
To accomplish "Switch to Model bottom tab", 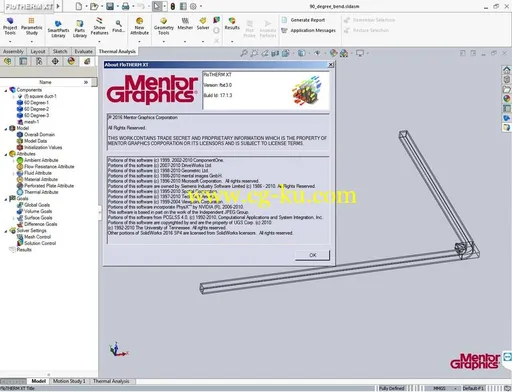I will [x=39, y=381].
